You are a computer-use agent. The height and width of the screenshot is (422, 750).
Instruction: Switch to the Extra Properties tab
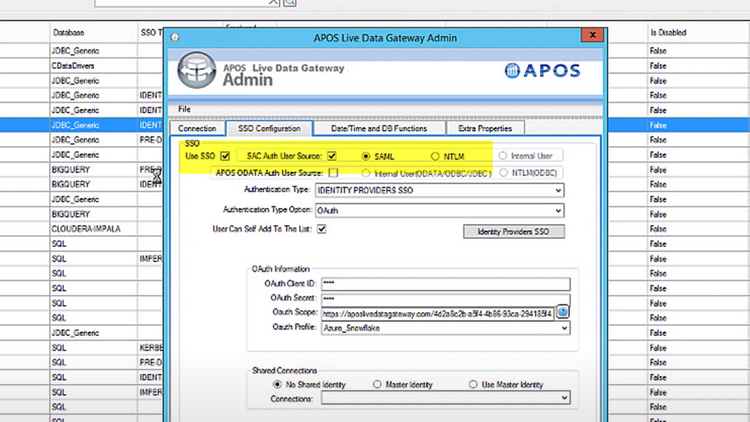coord(485,128)
